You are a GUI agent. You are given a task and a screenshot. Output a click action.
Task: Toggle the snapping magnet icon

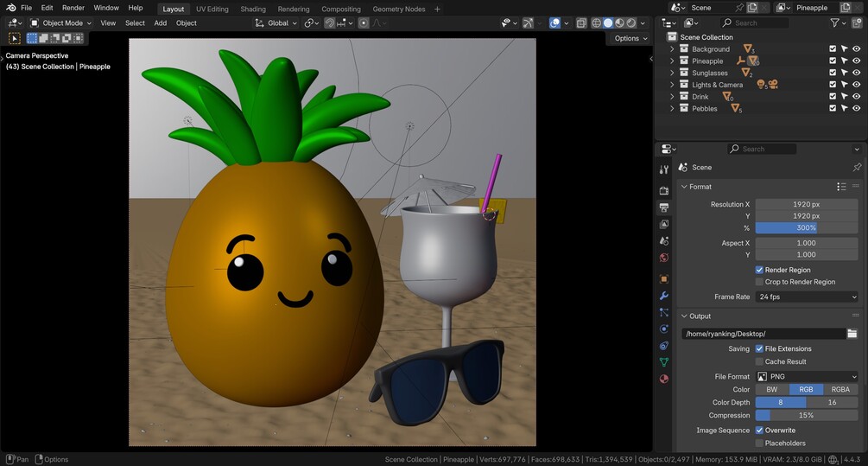(x=330, y=22)
